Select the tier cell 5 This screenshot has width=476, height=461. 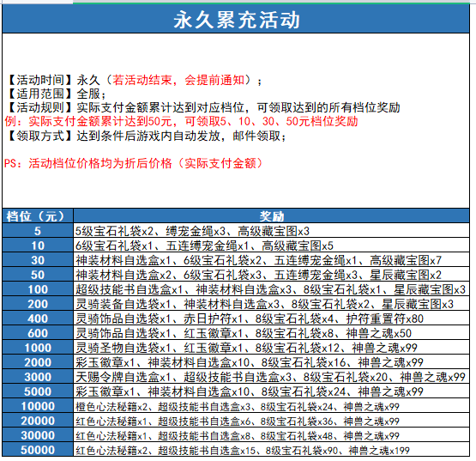pyautogui.click(x=38, y=231)
